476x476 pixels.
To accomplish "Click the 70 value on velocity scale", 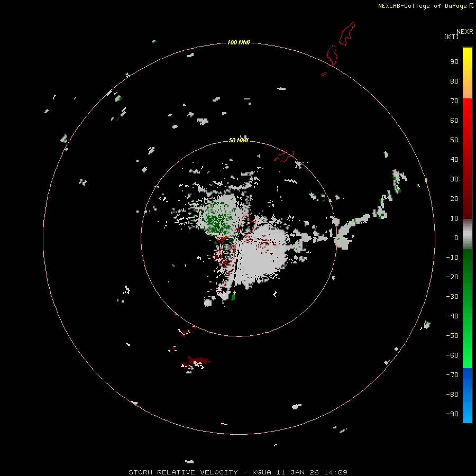I will (x=454, y=101).
